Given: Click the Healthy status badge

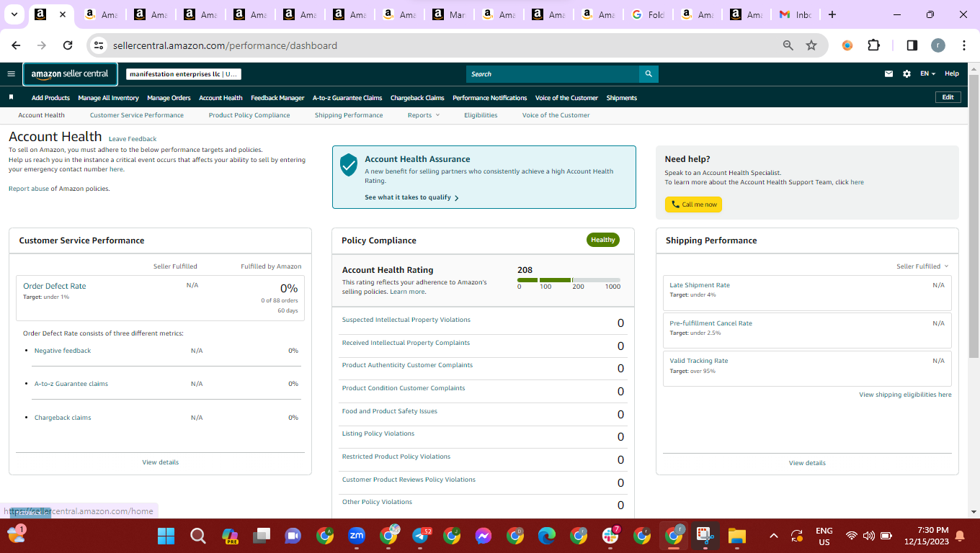Looking at the screenshot, I should tap(603, 240).
